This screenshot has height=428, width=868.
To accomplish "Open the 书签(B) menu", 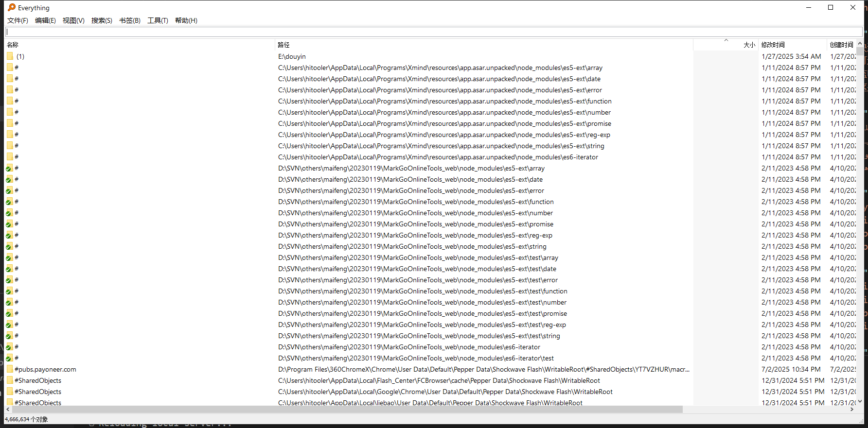I will coord(130,20).
